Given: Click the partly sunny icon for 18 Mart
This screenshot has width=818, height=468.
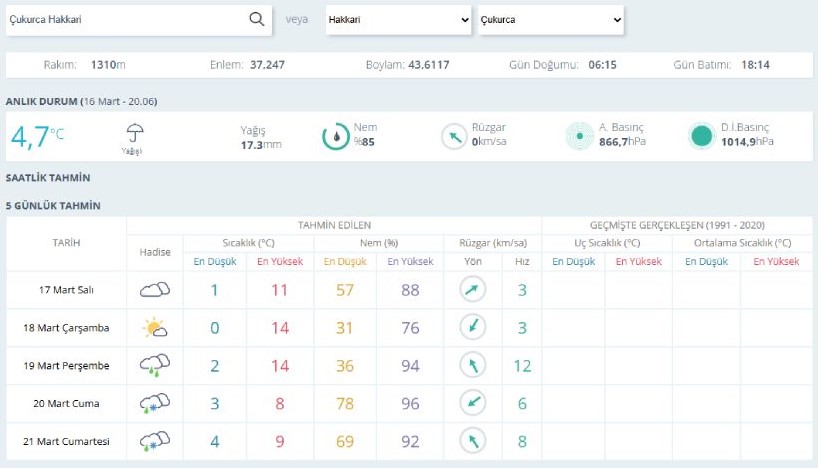Looking at the screenshot, I should [x=155, y=327].
